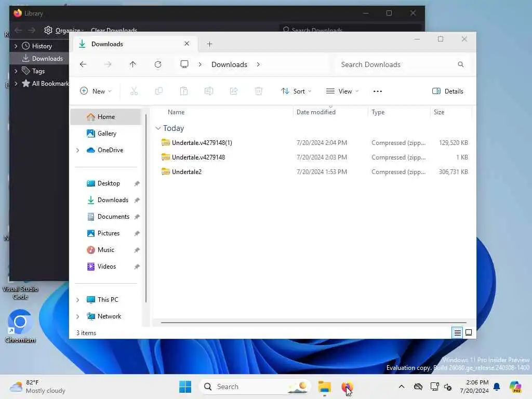Expand Network tree node
The image size is (532, 399).
[x=78, y=316]
